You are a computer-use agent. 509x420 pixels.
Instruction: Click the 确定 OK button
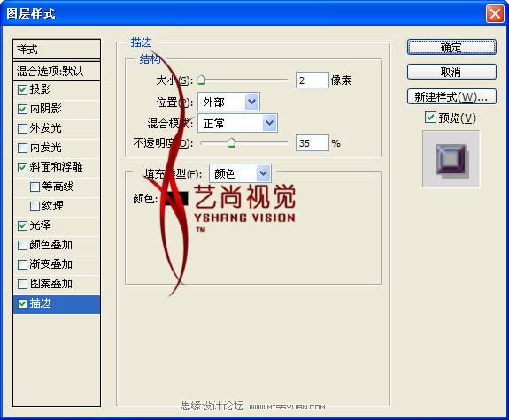[451, 48]
